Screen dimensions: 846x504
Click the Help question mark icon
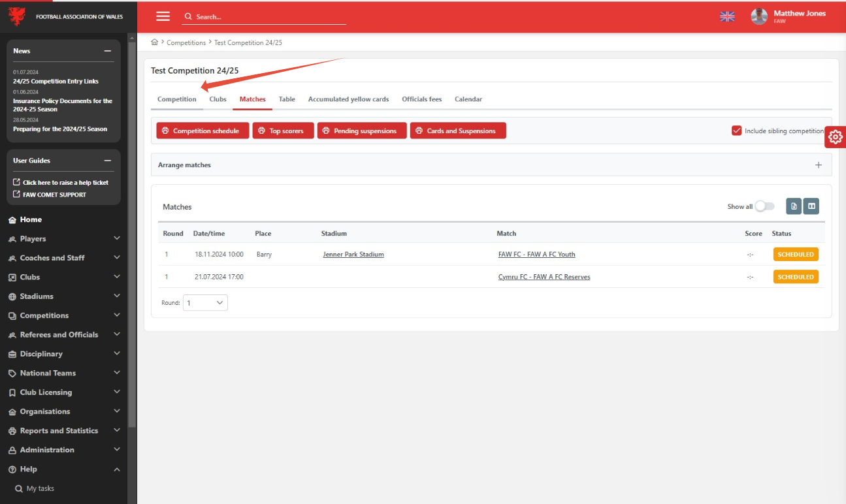(x=12, y=469)
